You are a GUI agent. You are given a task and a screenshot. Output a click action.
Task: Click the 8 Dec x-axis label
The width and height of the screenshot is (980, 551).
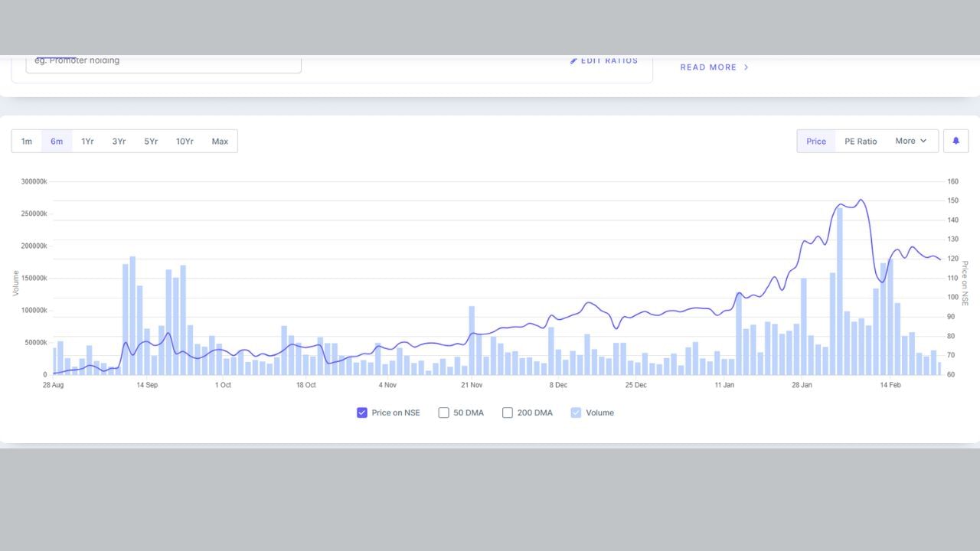[x=558, y=385]
